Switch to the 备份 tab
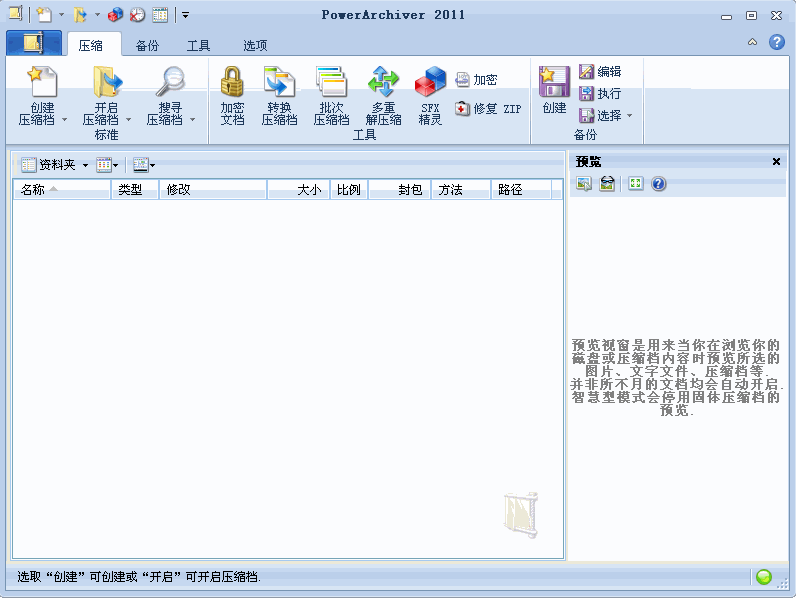 147,45
